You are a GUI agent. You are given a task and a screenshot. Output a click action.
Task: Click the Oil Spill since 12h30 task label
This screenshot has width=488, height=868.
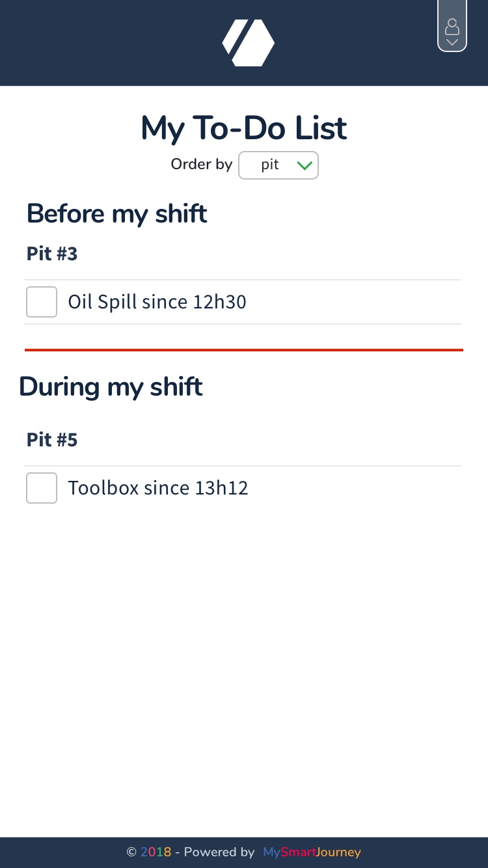157,302
